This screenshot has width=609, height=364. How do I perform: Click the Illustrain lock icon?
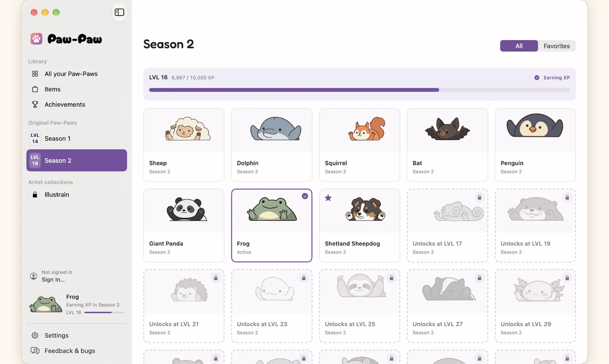click(35, 194)
